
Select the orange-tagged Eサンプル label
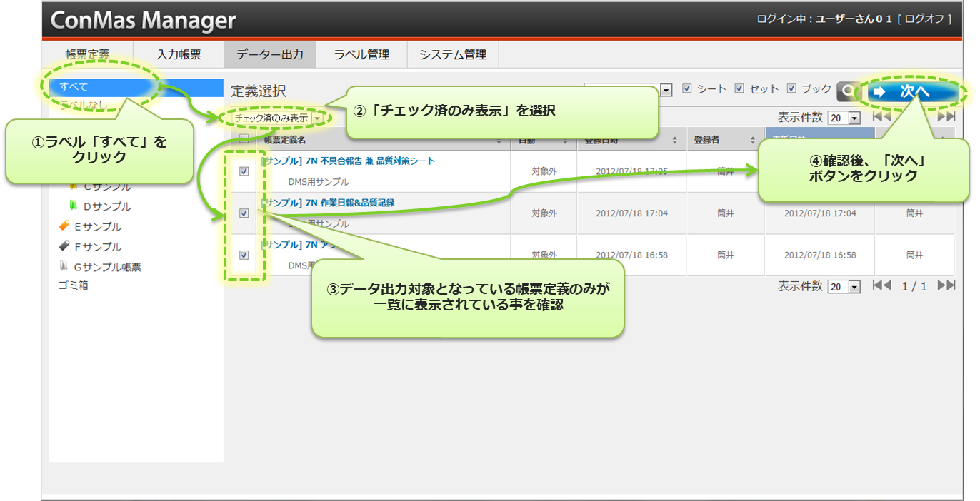pyautogui.click(x=91, y=227)
